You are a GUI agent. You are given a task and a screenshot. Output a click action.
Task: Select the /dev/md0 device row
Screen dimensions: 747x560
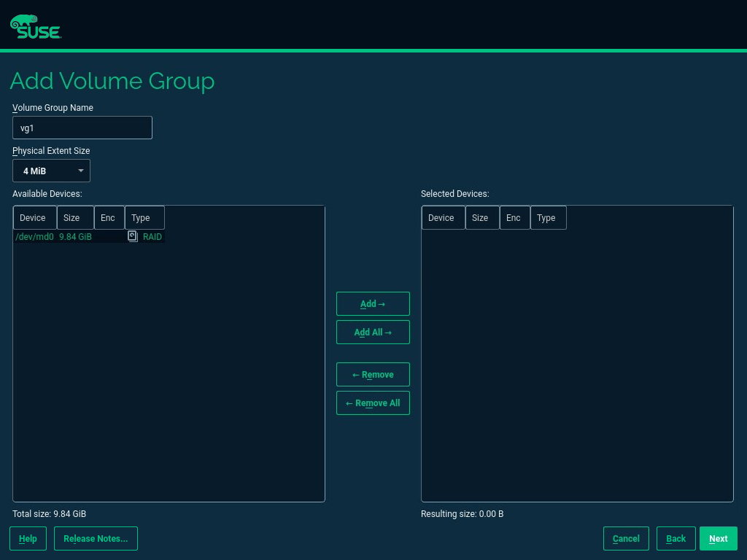point(35,237)
